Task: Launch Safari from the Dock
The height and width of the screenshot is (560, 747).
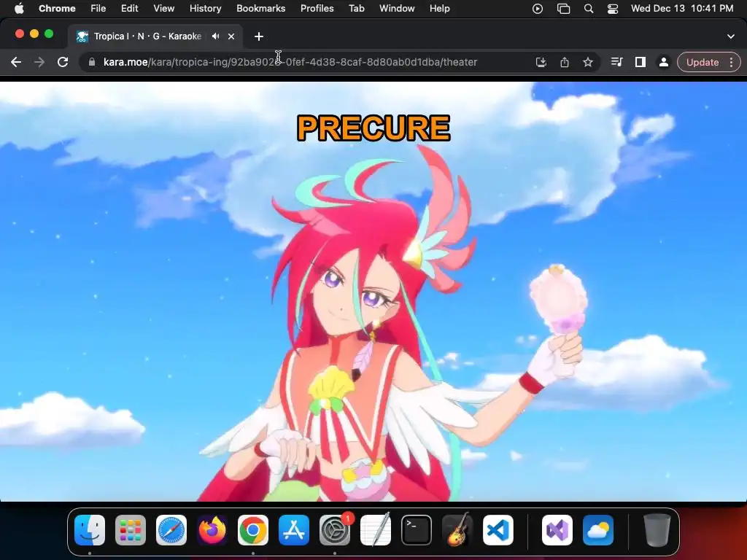Action: (x=171, y=529)
